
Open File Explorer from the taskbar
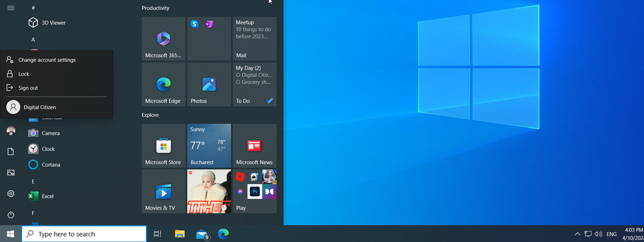coord(180,234)
